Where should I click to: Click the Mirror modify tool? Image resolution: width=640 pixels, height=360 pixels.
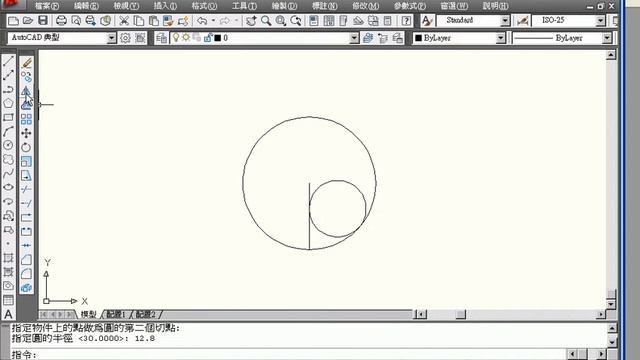pyautogui.click(x=27, y=91)
